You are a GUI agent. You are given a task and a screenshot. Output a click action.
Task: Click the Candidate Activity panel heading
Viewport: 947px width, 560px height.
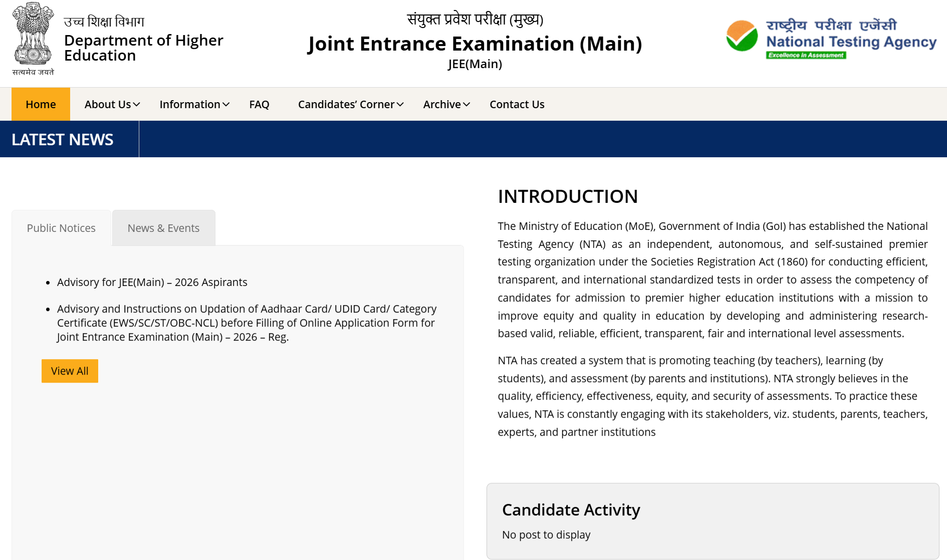(571, 510)
